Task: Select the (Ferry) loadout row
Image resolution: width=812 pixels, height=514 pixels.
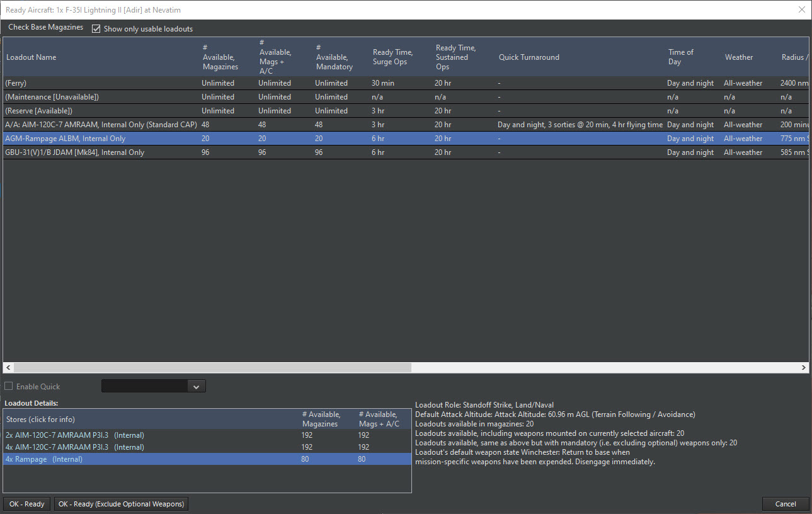Action: click(406, 83)
